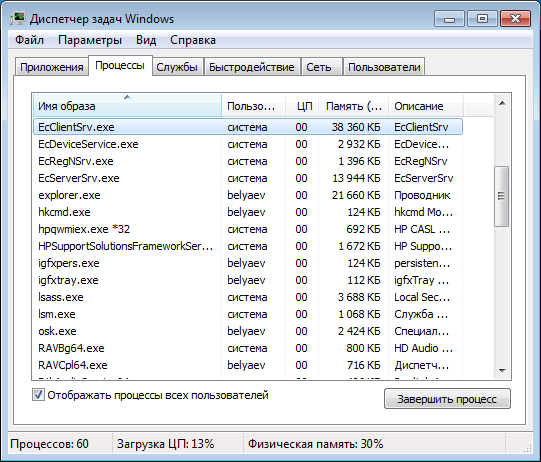Sort by Описание column header
Viewport: 541px width, 462px height.
click(426, 106)
